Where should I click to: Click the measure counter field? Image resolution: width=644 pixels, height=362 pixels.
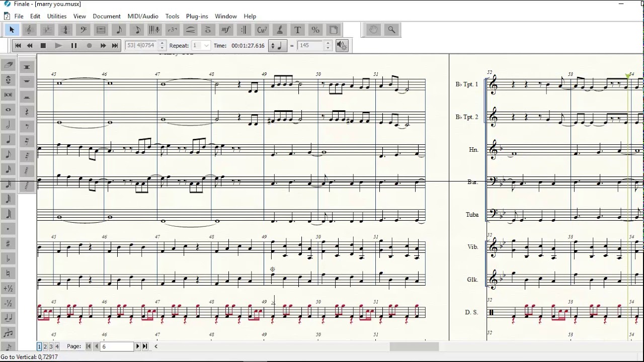pyautogui.click(x=141, y=45)
